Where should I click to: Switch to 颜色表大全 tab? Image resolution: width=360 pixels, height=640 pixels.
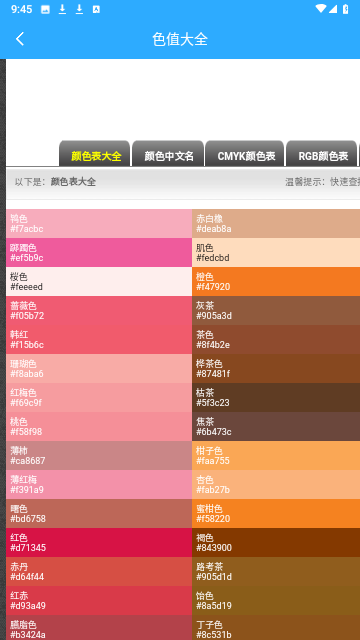pyautogui.click(x=95, y=153)
